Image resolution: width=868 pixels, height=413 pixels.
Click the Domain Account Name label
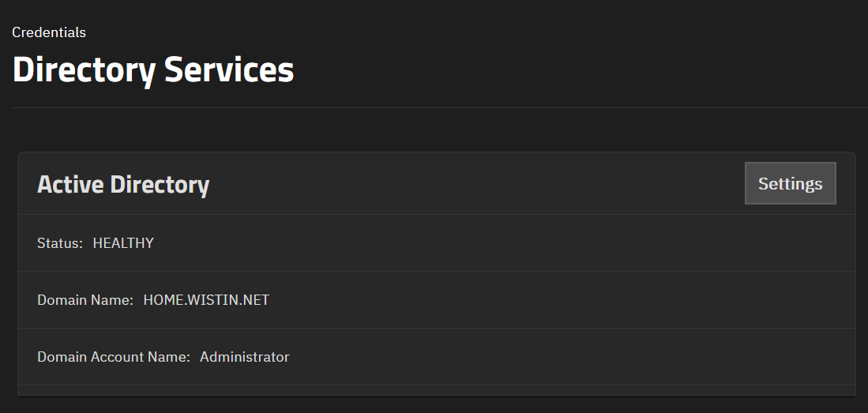pyautogui.click(x=114, y=357)
